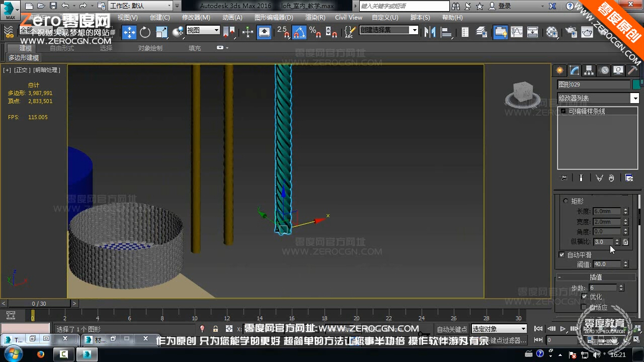Open Configure Modifier Sets icon
This screenshot has height=362, width=644.
(x=629, y=178)
